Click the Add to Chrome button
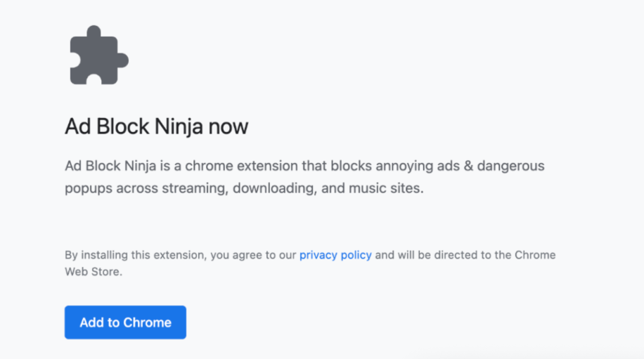The height and width of the screenshot is (359, 644). pyautogui.click(x=125, y=322)
